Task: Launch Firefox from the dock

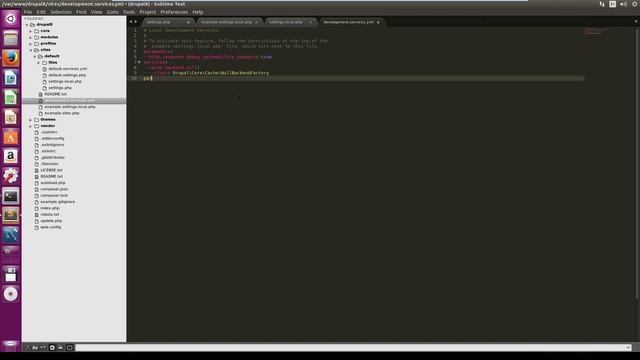Action: click(x=11, y=58)
